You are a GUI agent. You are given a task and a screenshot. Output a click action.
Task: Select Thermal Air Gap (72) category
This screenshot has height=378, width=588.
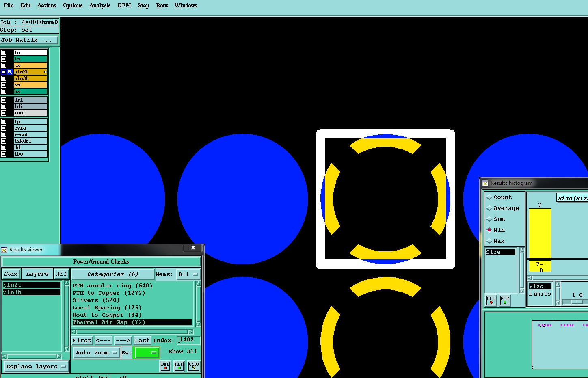pyautogui.click(x=132, y=322)
